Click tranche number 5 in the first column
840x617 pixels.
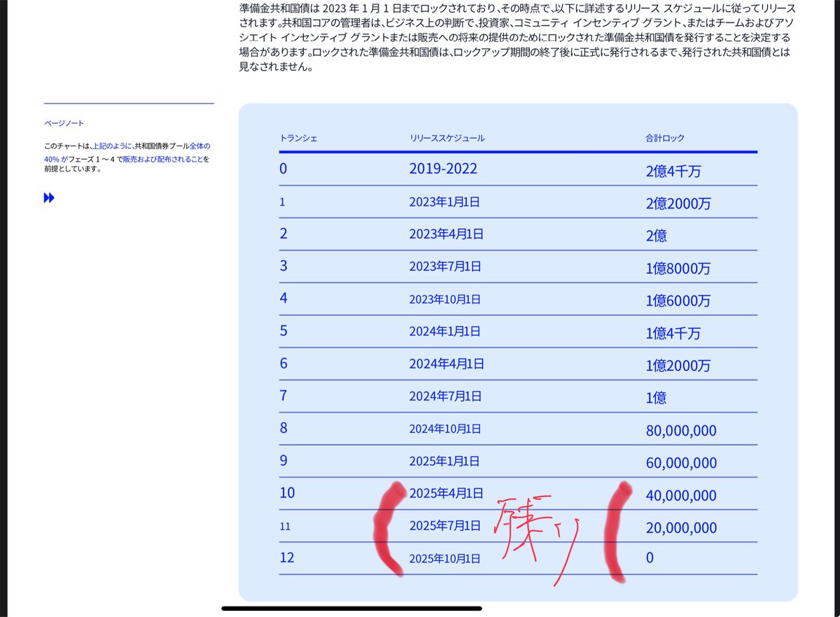(x=283, y=330)
